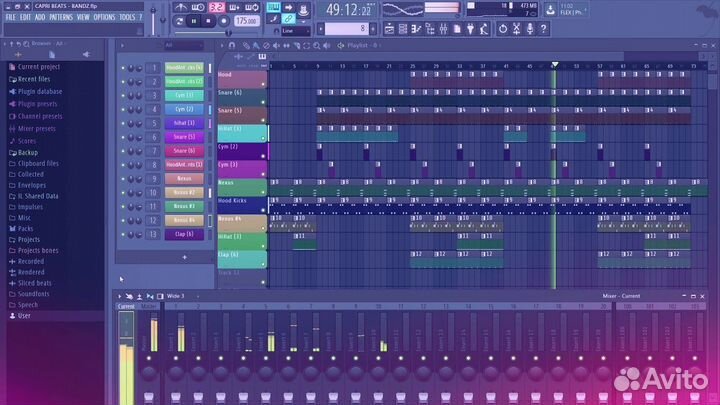Expand Plugin database in browser
Screen dimensions: 720x405
[x=39, y=91]
